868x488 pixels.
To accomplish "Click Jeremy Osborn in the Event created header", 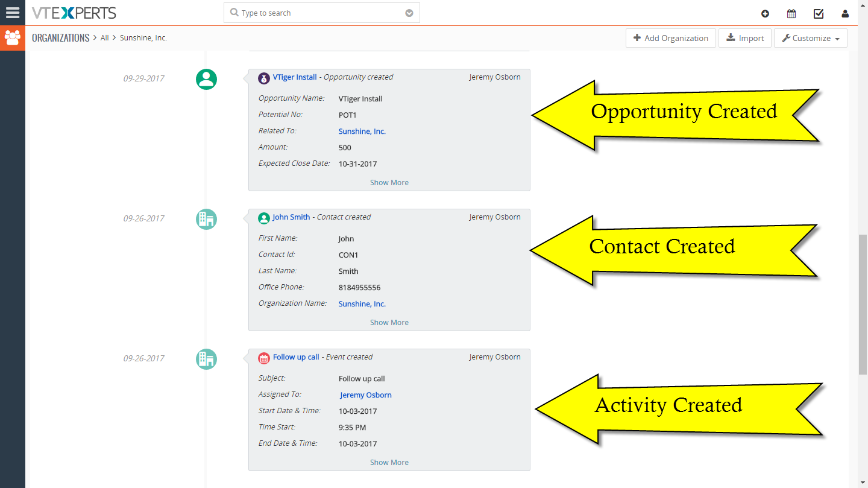I will pyautogui.click(x=495, y=357).
